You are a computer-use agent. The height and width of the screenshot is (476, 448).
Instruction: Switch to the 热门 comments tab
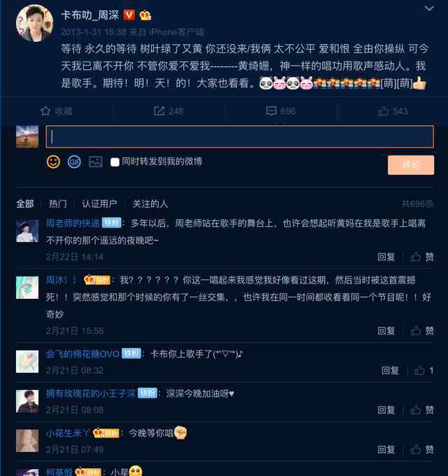coord(57,204)
